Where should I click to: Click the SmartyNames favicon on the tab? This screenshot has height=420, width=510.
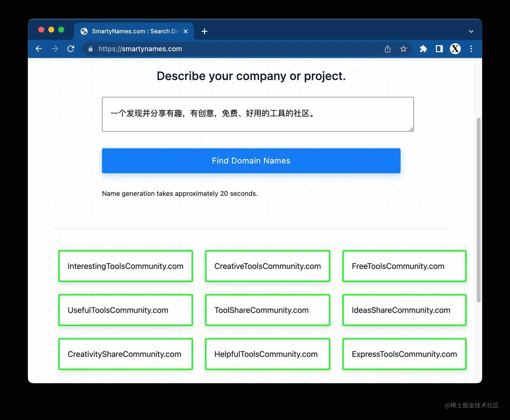pyautogui.click(x=84, y=31)
